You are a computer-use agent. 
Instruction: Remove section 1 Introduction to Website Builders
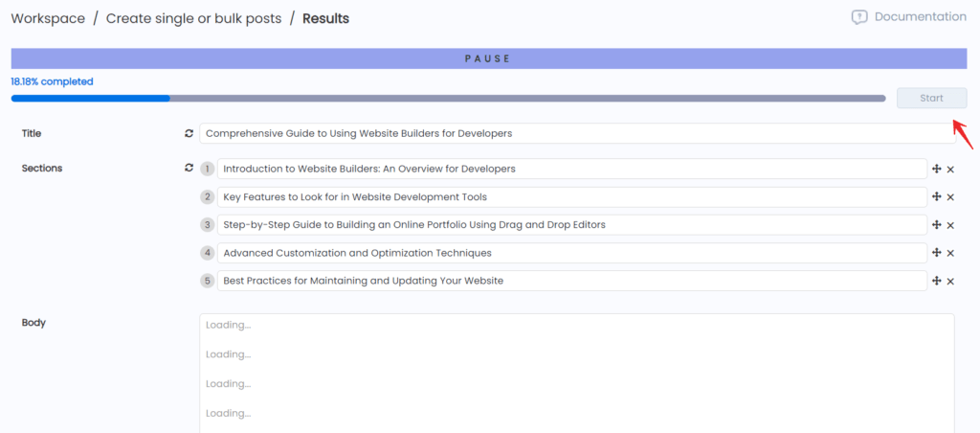click(x=950, y=169)
